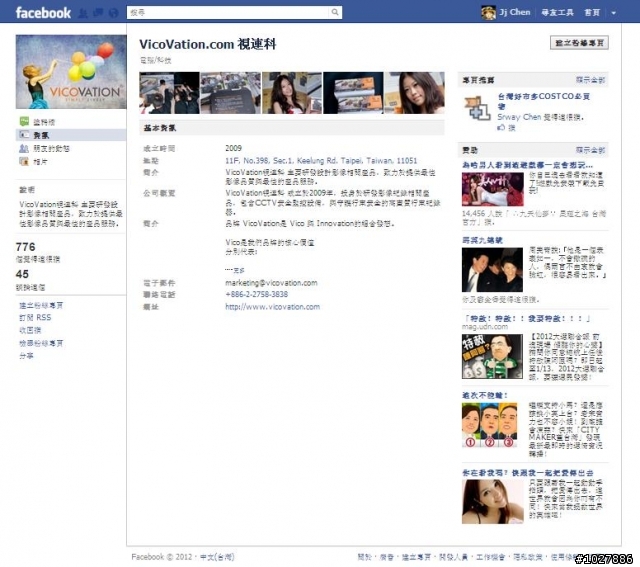Click Sway Chen name under COSTCO page
Image resolution: width=640 pixels, height=567 pixels.
pyautogui.click(x=519, y=117)
